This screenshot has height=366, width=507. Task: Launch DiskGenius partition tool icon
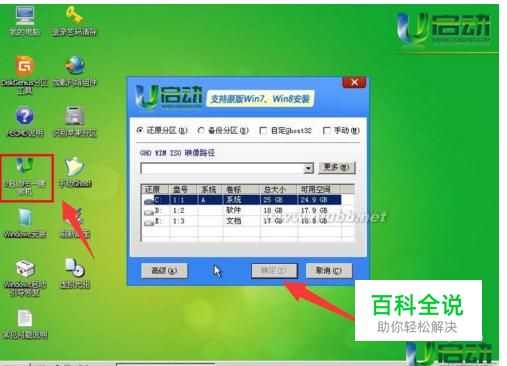(x=25, y=74)
